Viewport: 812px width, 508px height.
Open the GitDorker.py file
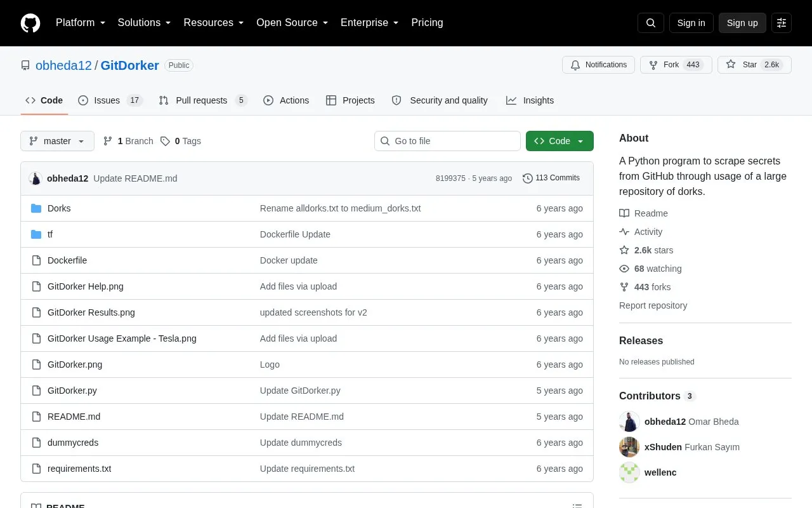click(x=72, y=391)
